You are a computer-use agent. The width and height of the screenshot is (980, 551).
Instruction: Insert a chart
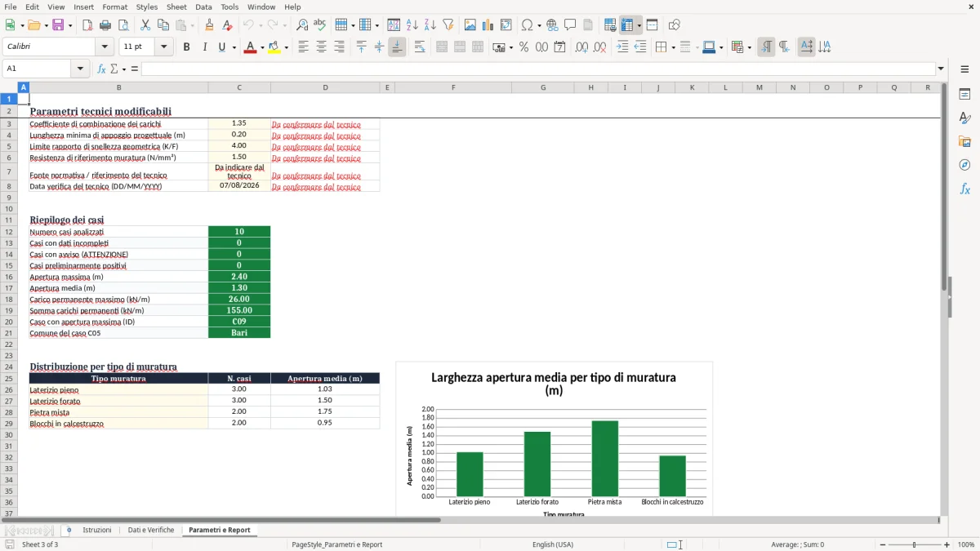(488, 25)
